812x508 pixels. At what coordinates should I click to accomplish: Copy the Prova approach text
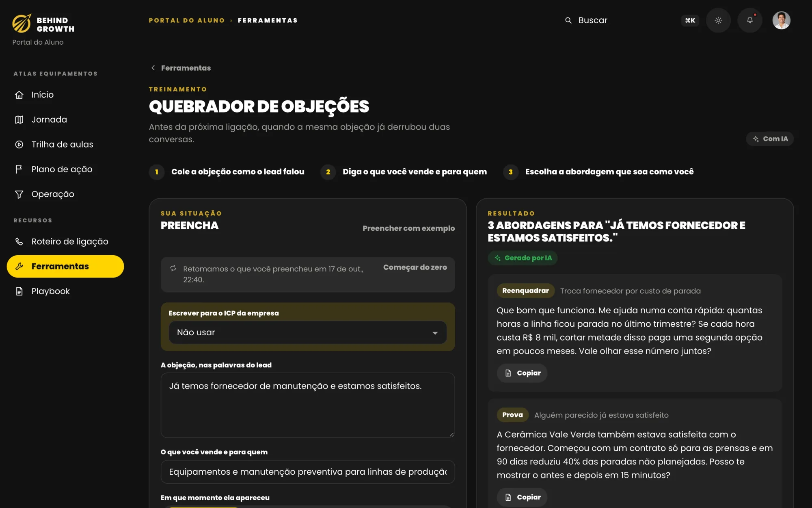click(522, 497)
